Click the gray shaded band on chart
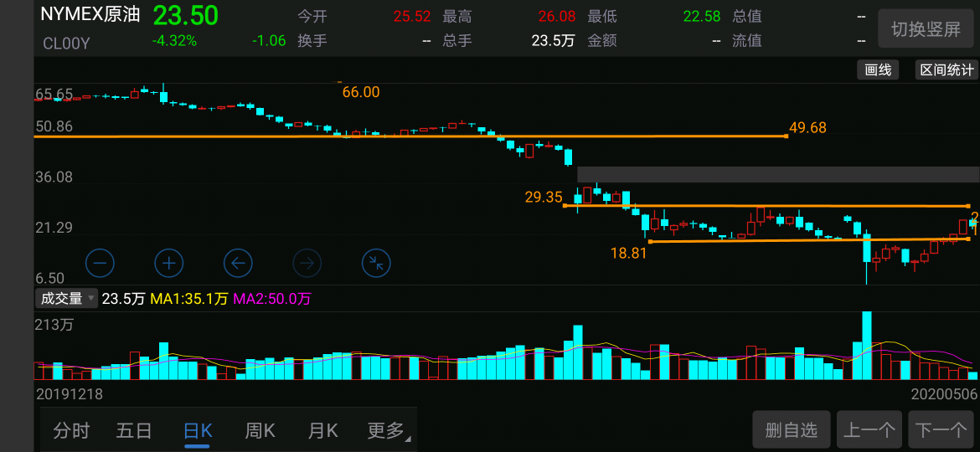 click(778, 174)
